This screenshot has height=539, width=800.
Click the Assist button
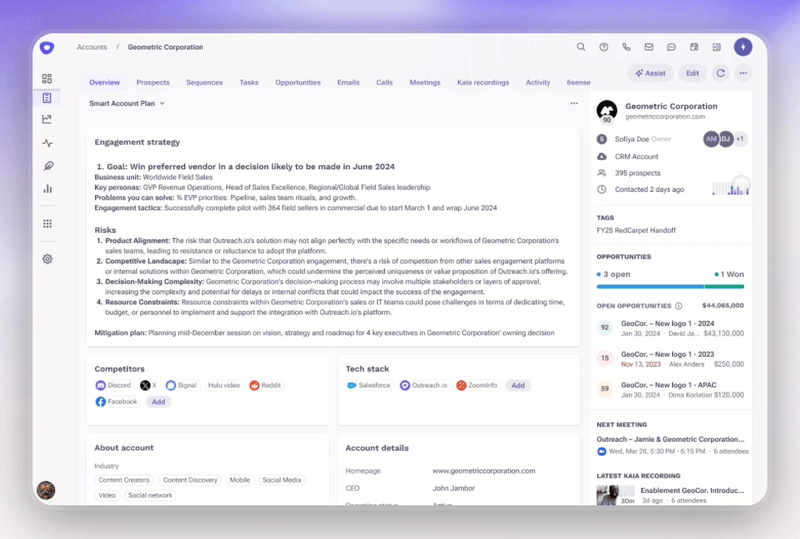[x=650, y=73]
